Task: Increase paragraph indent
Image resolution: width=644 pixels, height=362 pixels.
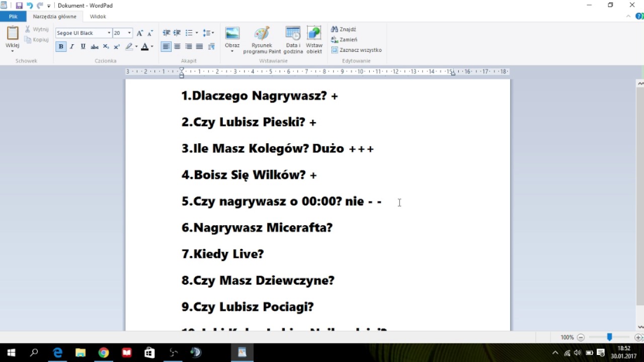Action: click(x=177, y=33)
